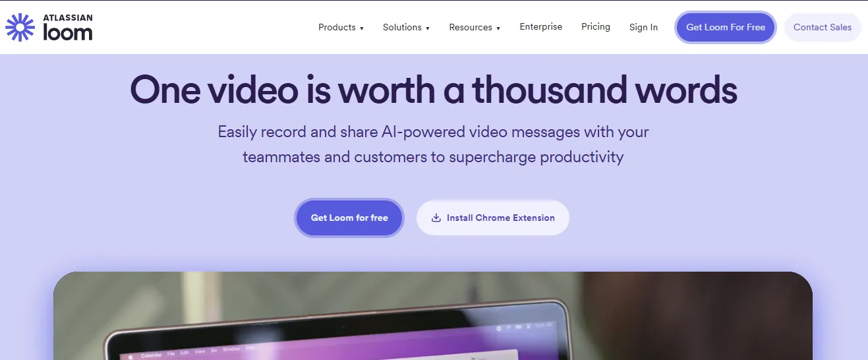868x360 pixels.
Task: Click header 'Get Loom For Free' button
Action: point(726,27)
